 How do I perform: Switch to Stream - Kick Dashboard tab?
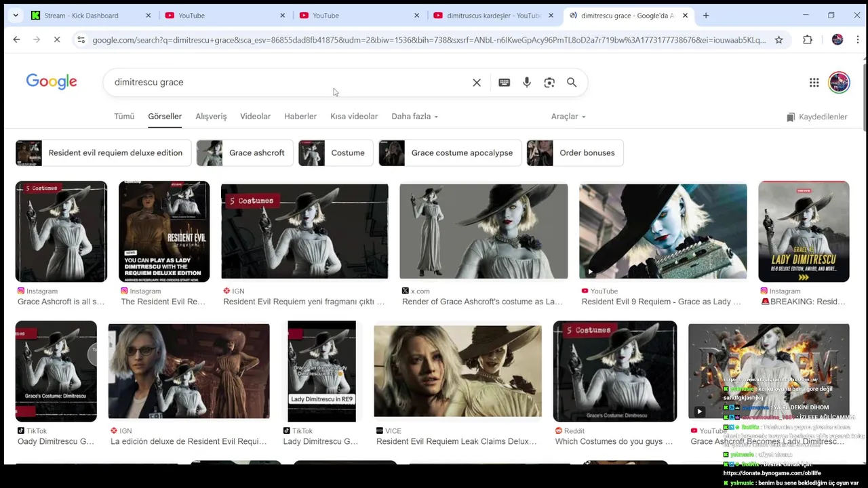pos(81,16)
